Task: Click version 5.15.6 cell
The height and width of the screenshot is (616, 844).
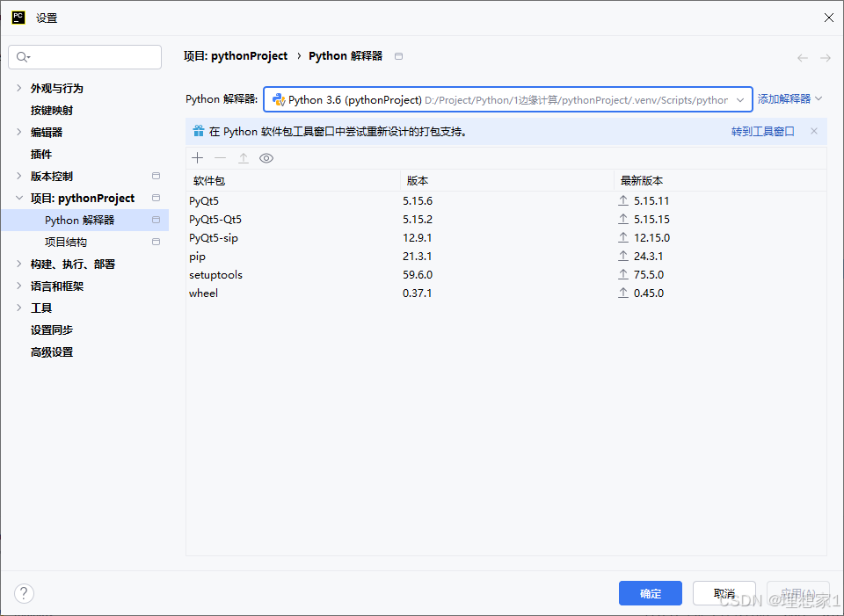Action: (418, 200)
